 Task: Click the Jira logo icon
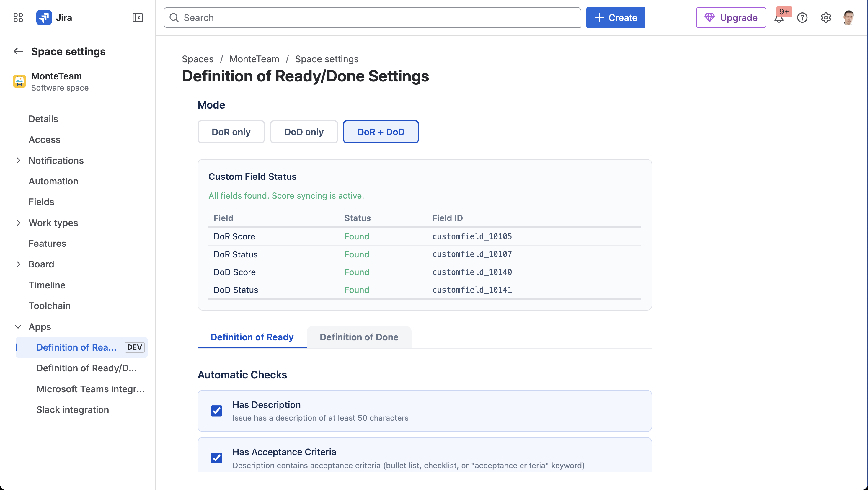click(44, 17)
